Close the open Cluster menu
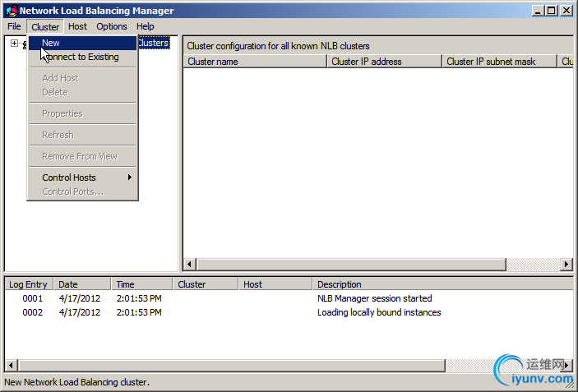This screenshot has height=392, width=578. pyautogui.click(x=45, y=26)
